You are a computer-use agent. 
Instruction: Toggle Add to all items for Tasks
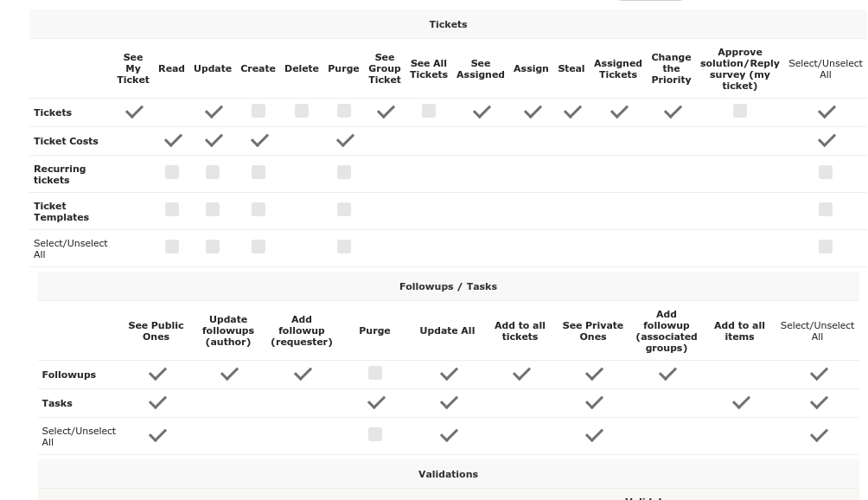[x=740, y=402]
